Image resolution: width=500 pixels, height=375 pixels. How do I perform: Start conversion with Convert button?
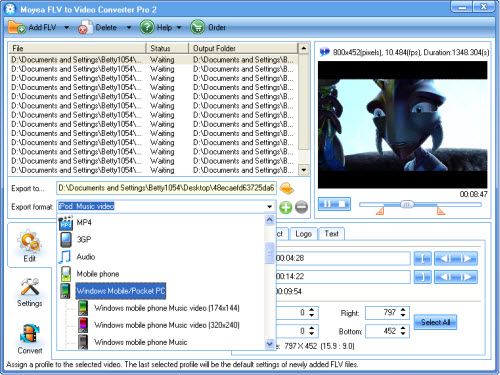(30, 339)
